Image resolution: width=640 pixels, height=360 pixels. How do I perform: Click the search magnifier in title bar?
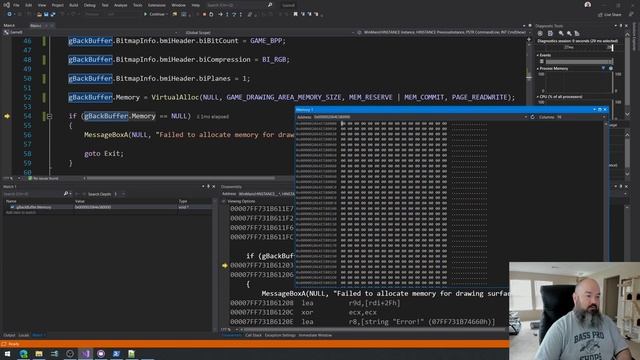pyautogui.click(x=270, y=5)
